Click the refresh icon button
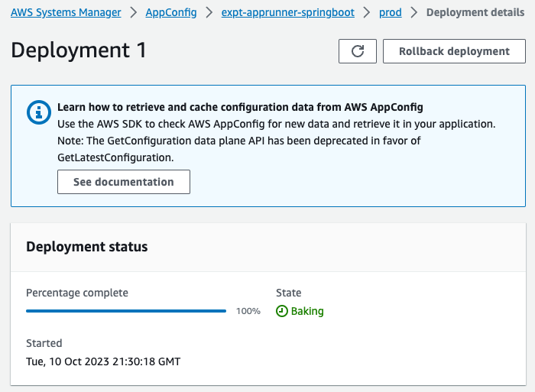Viewport: 535px width, 392px height. pyautogui.click(x=358, y=51)
